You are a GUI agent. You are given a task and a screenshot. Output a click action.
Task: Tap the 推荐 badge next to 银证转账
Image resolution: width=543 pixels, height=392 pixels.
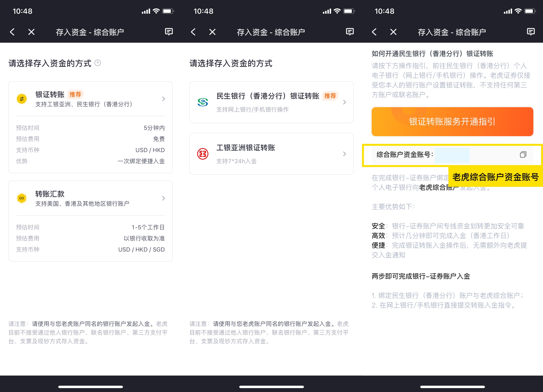(75, 94)
